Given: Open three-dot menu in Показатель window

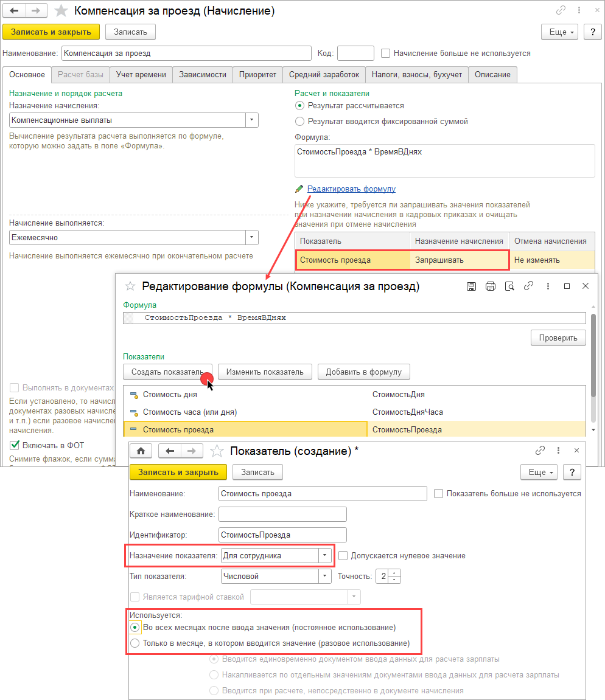Looking at the screenshot, I should [558, 451].
